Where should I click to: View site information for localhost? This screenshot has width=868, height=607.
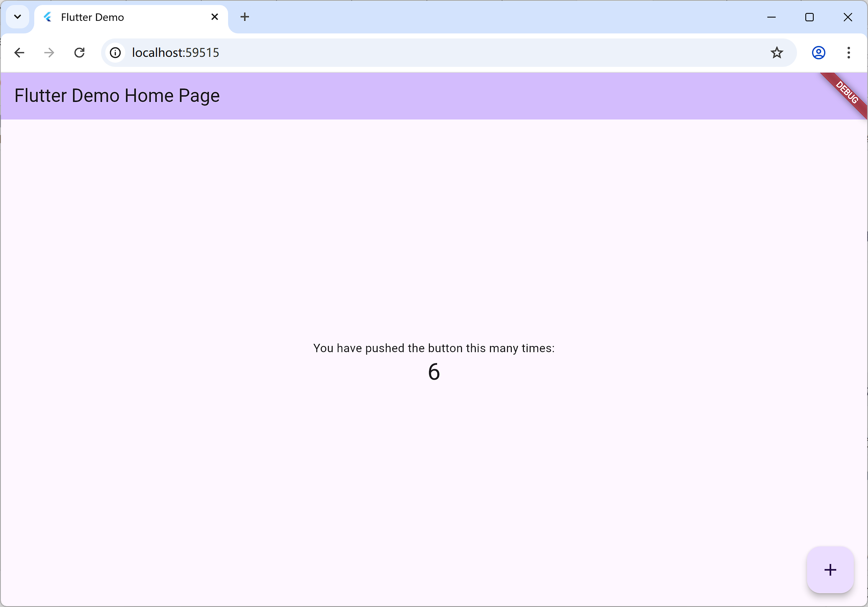click(x=115, y=53)
